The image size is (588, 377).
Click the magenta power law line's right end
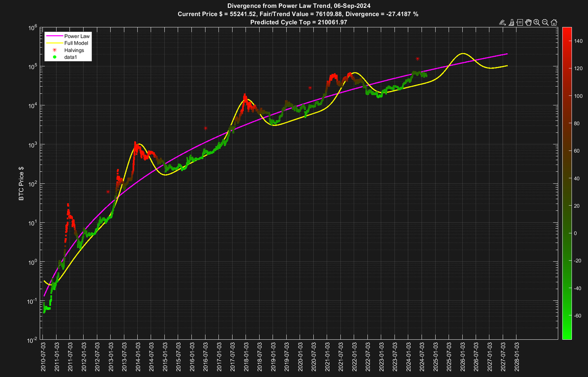[x=506, y=54]
